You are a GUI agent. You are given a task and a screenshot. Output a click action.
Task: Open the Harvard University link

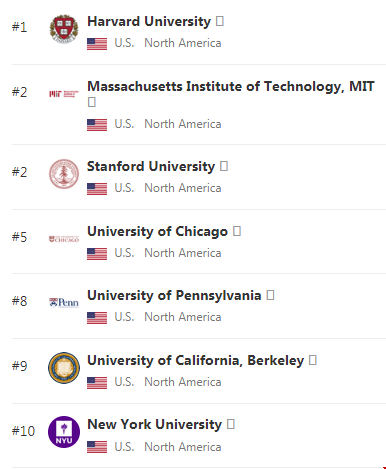pos(149,22)
